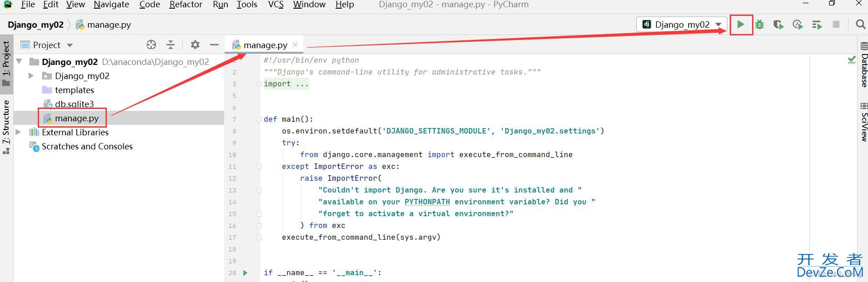Image resolution: width=868 pixels, height=282 pixels.
Task: Click manage.py breadcrumb in navigation bar
Action: coord(104,25)
